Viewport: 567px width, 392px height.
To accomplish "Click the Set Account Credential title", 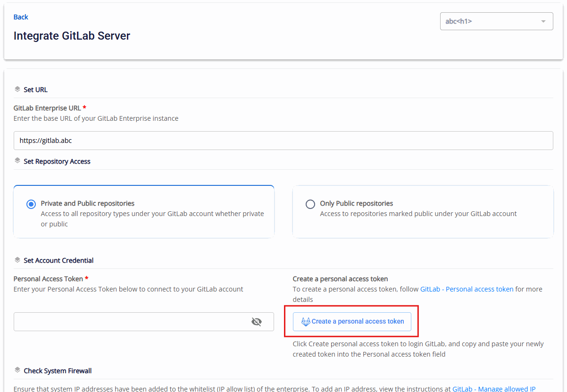I will coord(58,260).
